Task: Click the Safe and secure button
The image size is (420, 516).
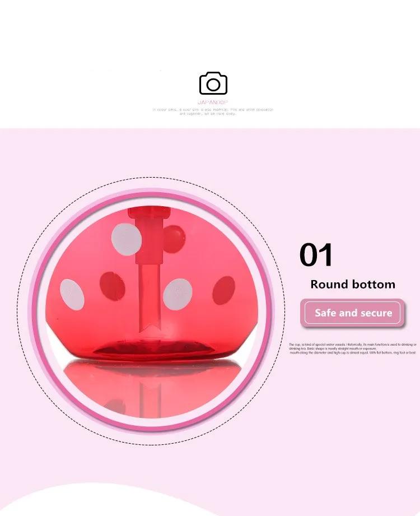Action: tap(353, 313)
